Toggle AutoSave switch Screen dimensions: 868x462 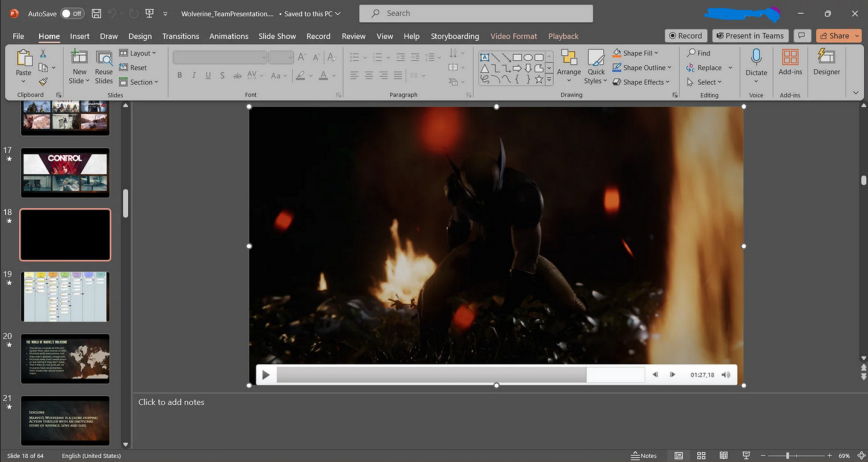(72, 13)
